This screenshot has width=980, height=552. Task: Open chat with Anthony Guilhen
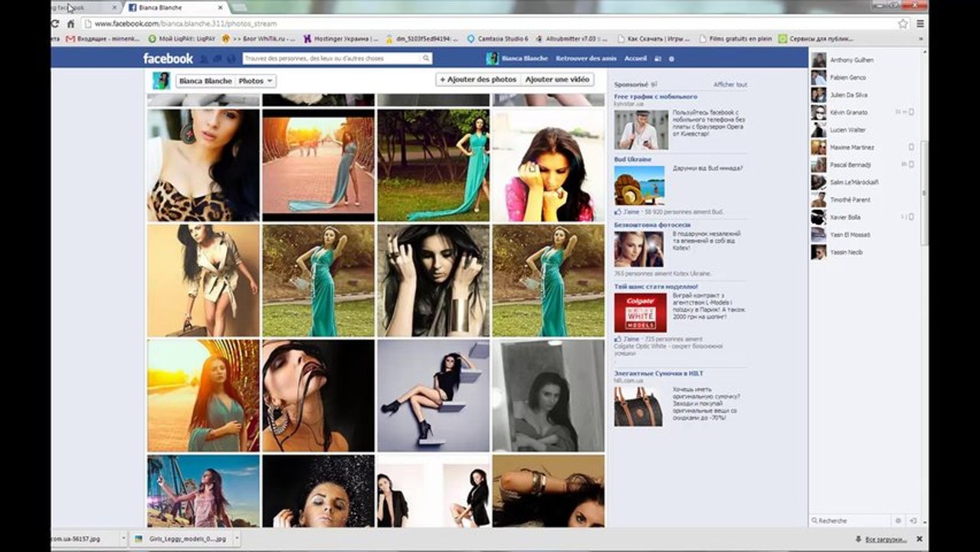865,60
